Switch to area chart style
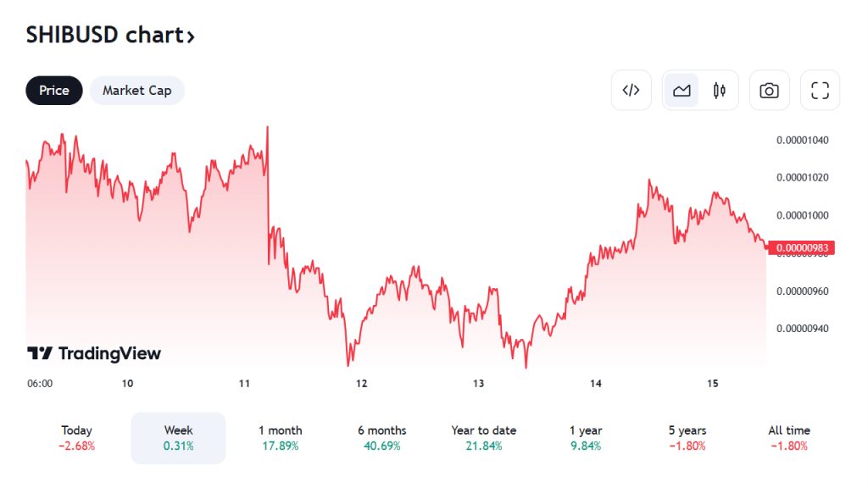Viewport: 868px width, 488px height. (x=682, y=91)
